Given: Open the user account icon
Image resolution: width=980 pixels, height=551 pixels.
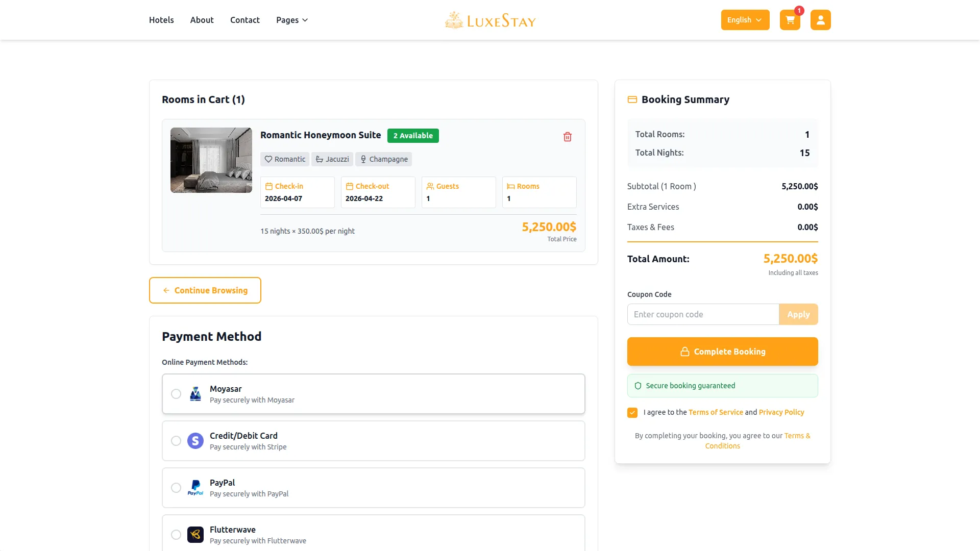Looking at the screenshot, I should pyautogui.click(x=820, y=20).
